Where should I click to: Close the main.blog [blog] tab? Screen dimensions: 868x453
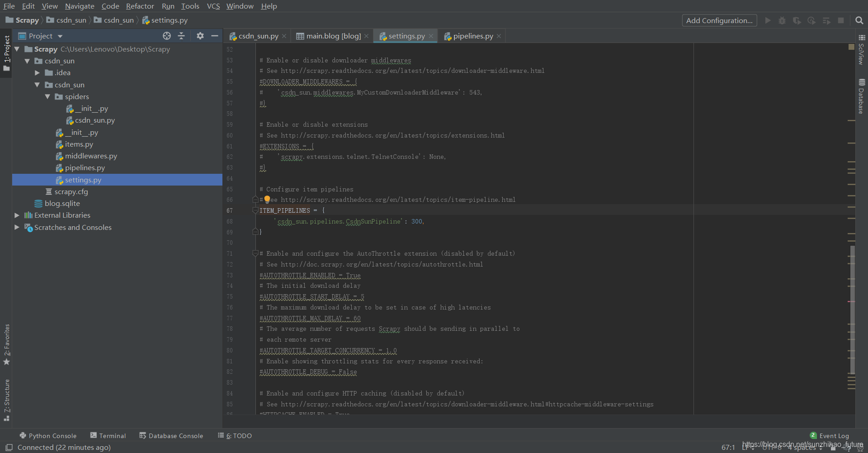(366, 36)
